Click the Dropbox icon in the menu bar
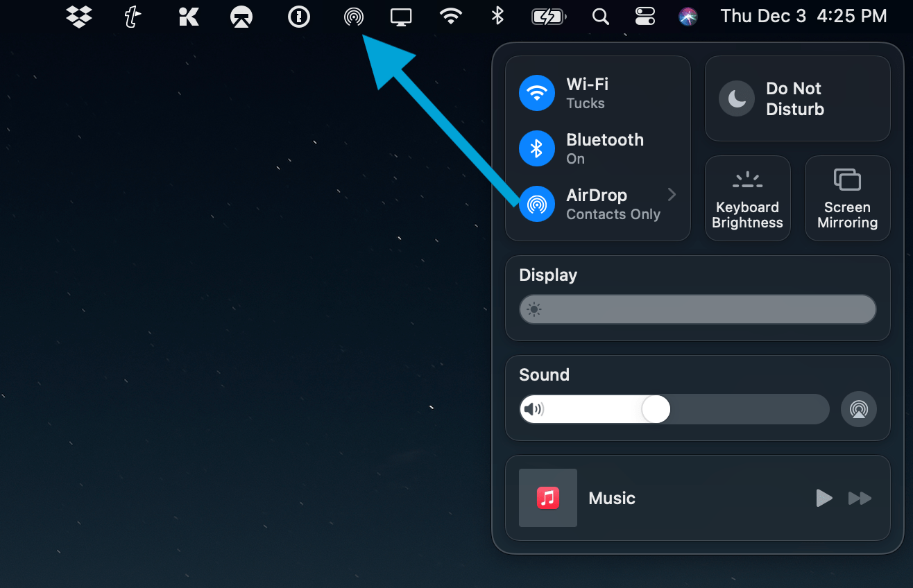 [x=78, y=17]
